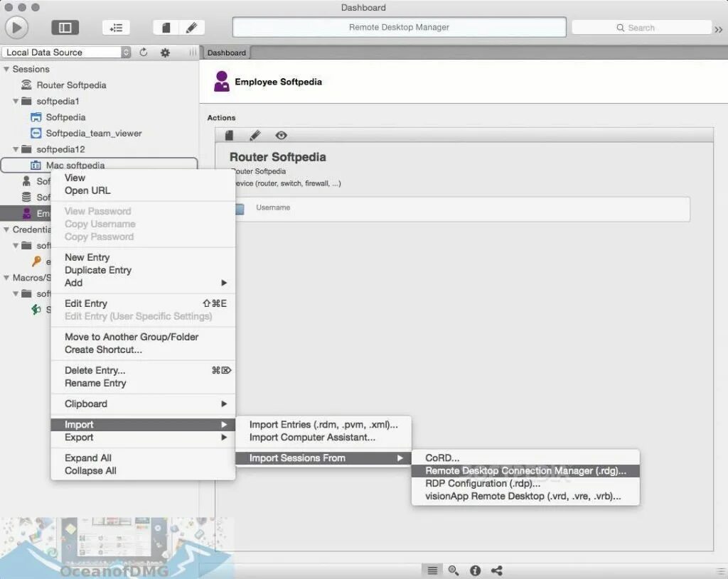This screenshot has height=579, width=728.
Task: Choose Import Computer Assistant...
Action: click(323, 437)
